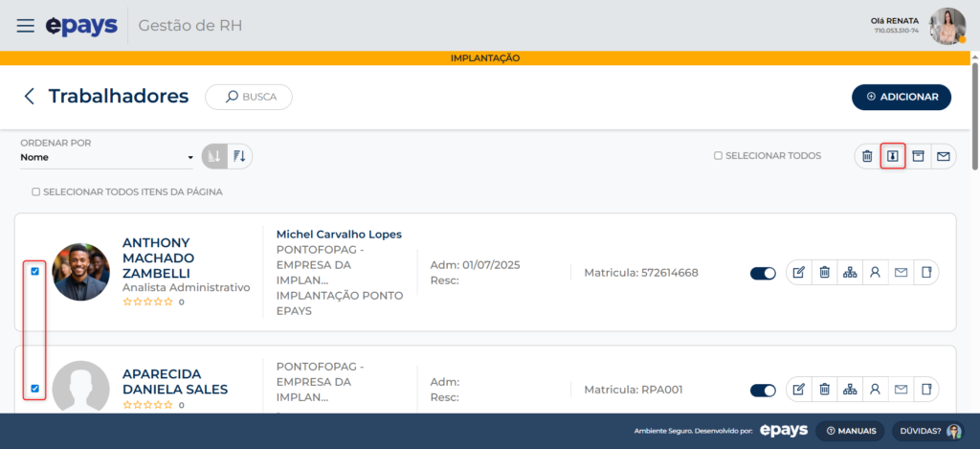Image resolution: width=980 pixels, height=449 pixels.
Task: Switch to descending sort order button
Action: pyautogui.click(x=239, y=156)
